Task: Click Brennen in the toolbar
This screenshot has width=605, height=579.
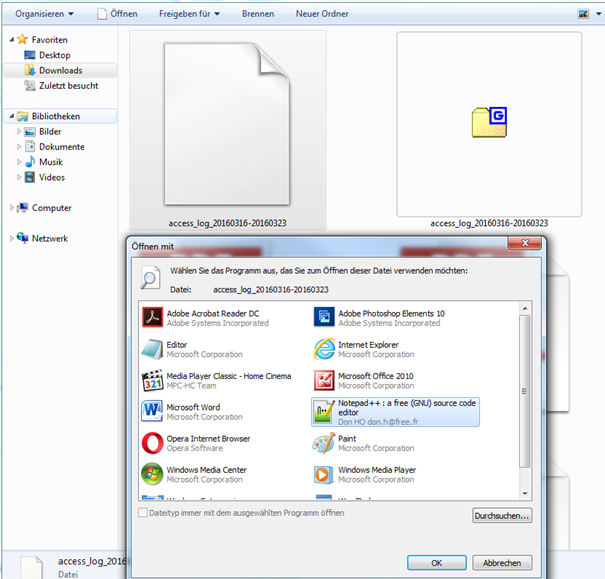Action: click(258, 14)
